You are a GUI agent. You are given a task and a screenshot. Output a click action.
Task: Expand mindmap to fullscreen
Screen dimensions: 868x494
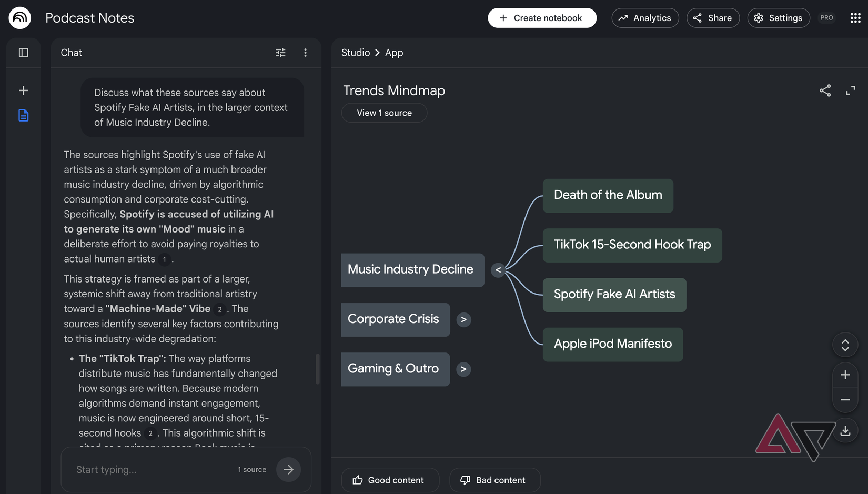point(850,90)
